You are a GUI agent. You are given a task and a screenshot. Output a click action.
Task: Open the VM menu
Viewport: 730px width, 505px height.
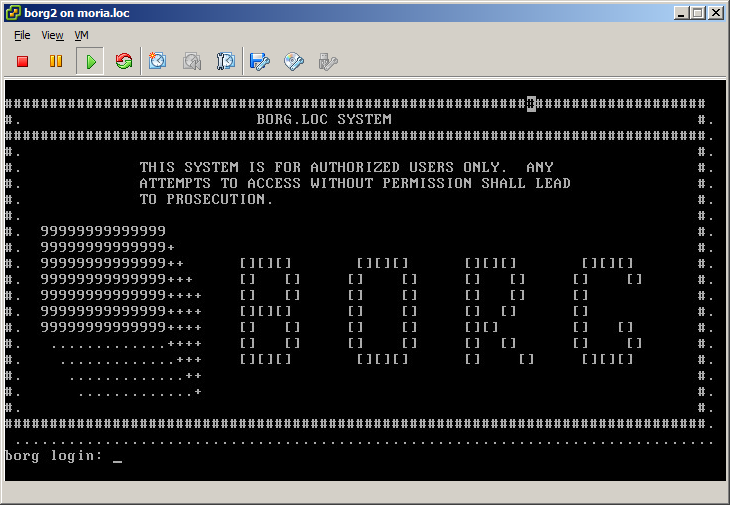[82, 35]
